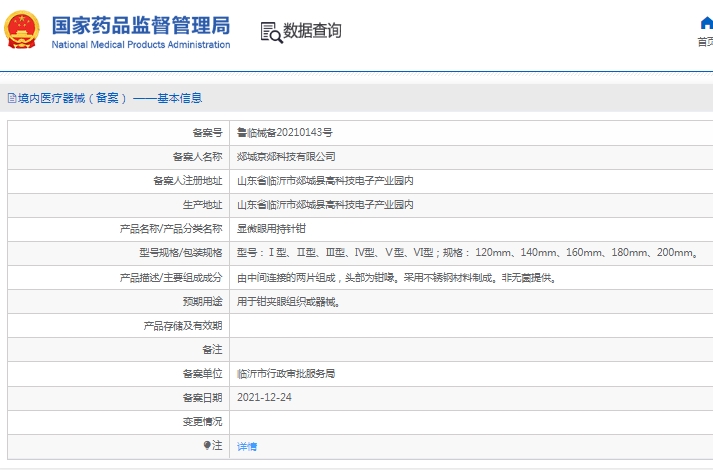Click the 预期用途 label cell
The width and height of the screenshot is (713, 470).
coord(119,301)
